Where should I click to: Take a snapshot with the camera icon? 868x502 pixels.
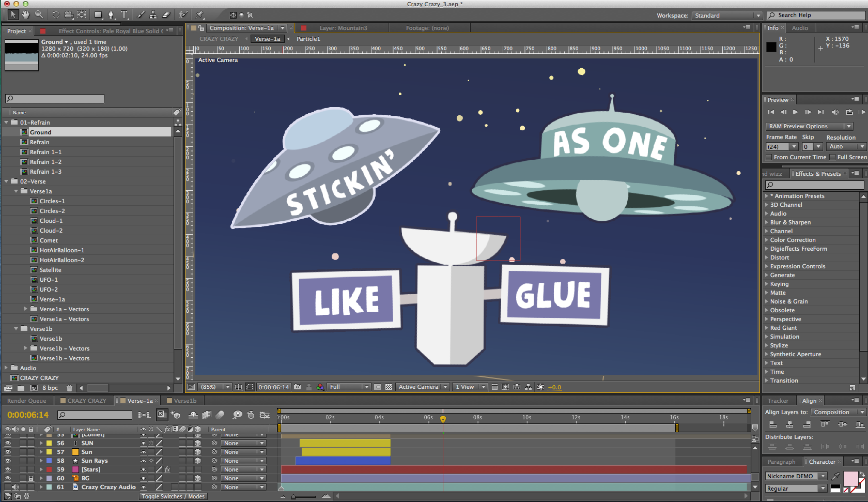pos(298,387)
